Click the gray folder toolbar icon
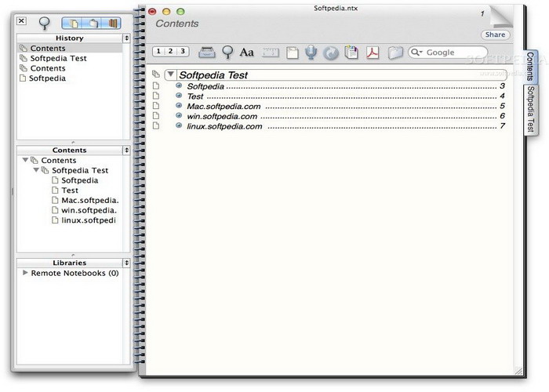The width and height of the screenshot is (549, 392). [x=395, y=53]
